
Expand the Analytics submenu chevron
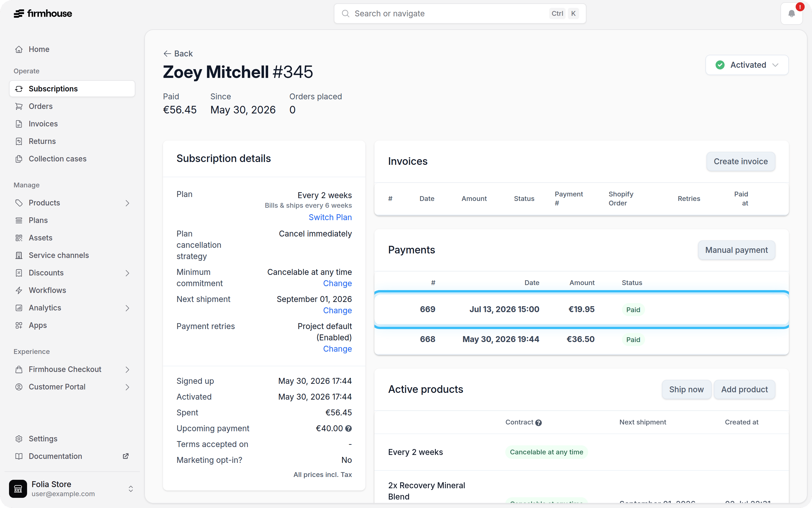coord(127,308)
